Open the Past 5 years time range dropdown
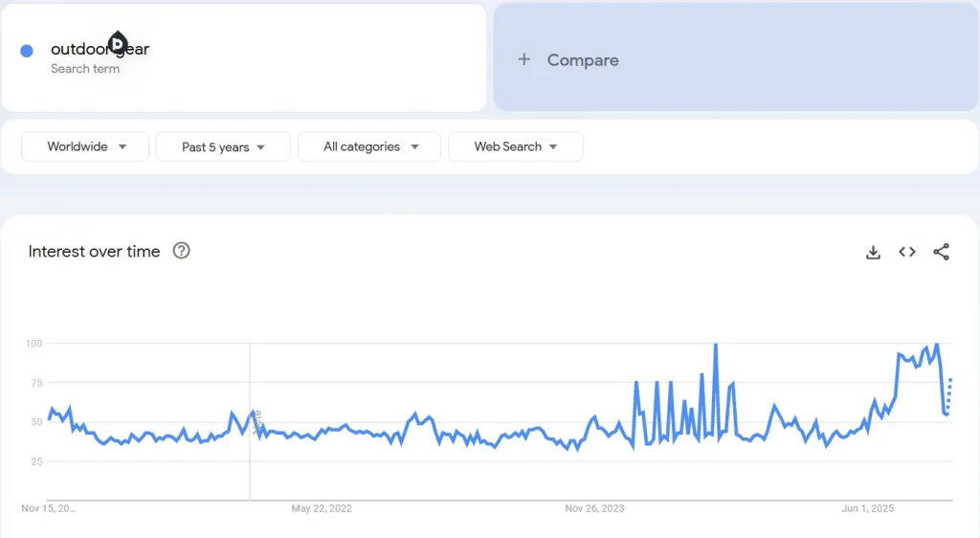Image resolution: width=980 pixels, height=538 pixels. (x=223, y=146)
